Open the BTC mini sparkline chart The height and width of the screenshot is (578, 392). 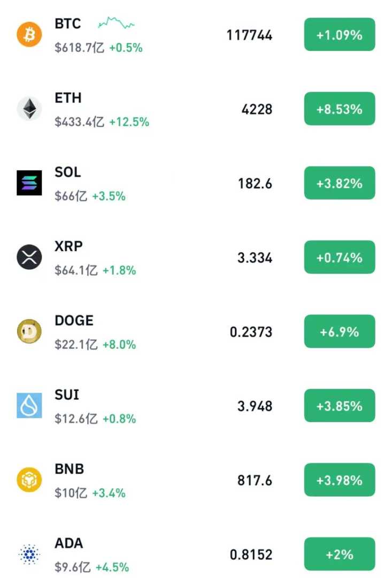pos(116,23)
